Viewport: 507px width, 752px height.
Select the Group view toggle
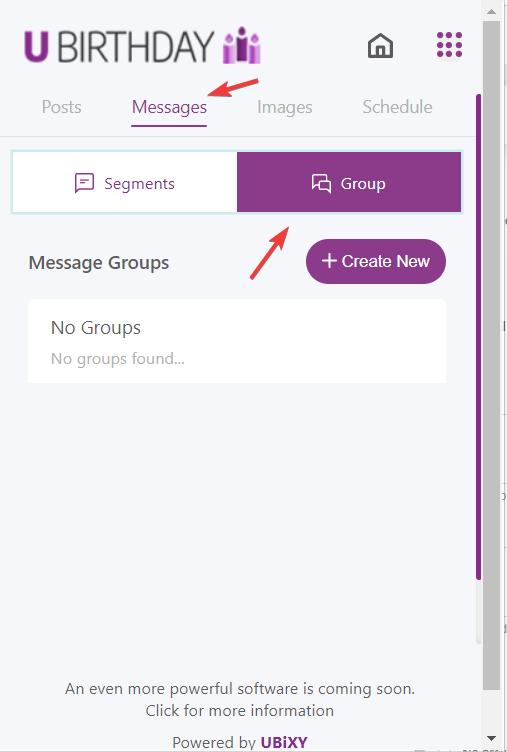[349, 182]
